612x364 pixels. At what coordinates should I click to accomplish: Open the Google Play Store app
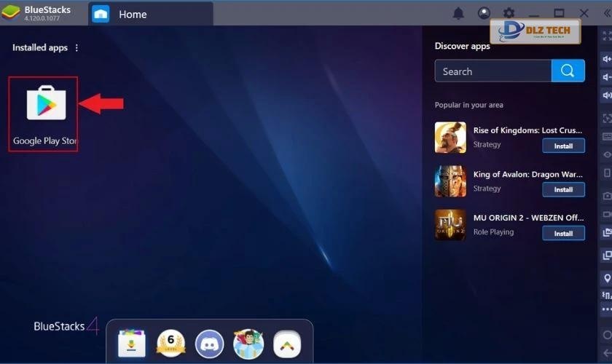[46, 103]
